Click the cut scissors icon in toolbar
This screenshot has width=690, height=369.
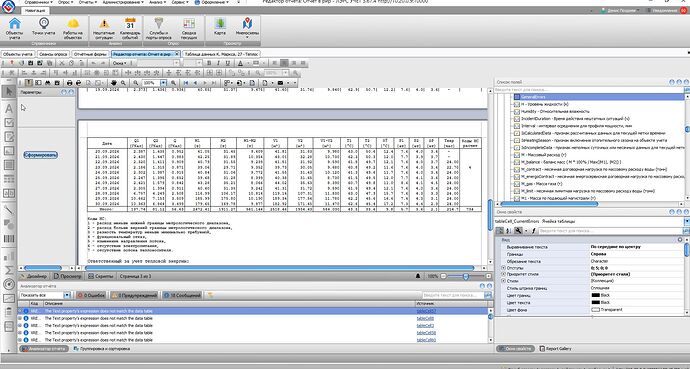coord(61,63)
